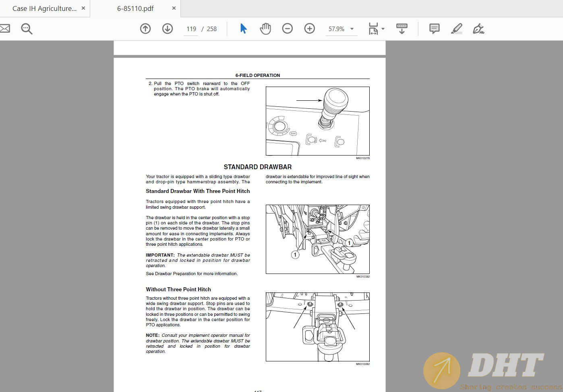Go to previous page with up arrow
563x392 pixels.
pyautogui.click(x=145, y=29)
